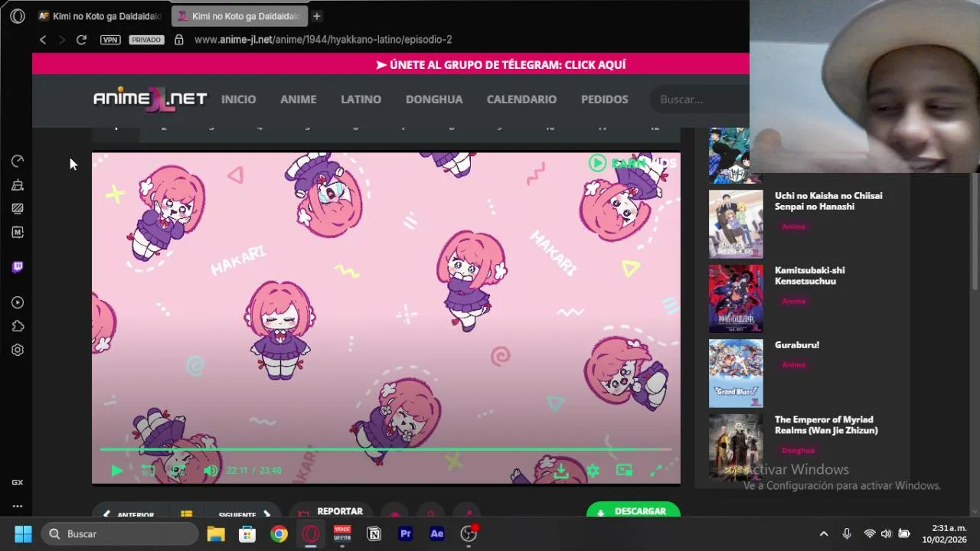Open Twitch panel in sidebar
The image size is (980, 551).
click(17, 267)
